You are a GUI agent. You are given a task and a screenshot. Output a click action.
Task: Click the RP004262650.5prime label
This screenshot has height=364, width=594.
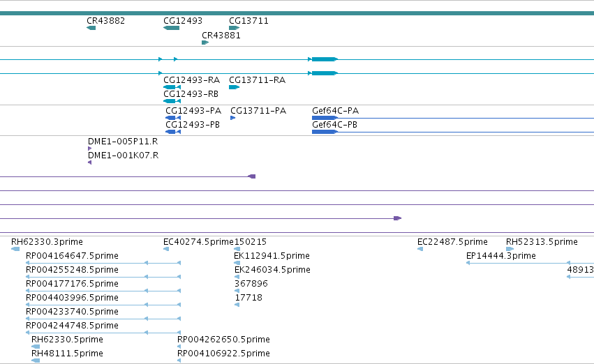[x=223, y=340]
